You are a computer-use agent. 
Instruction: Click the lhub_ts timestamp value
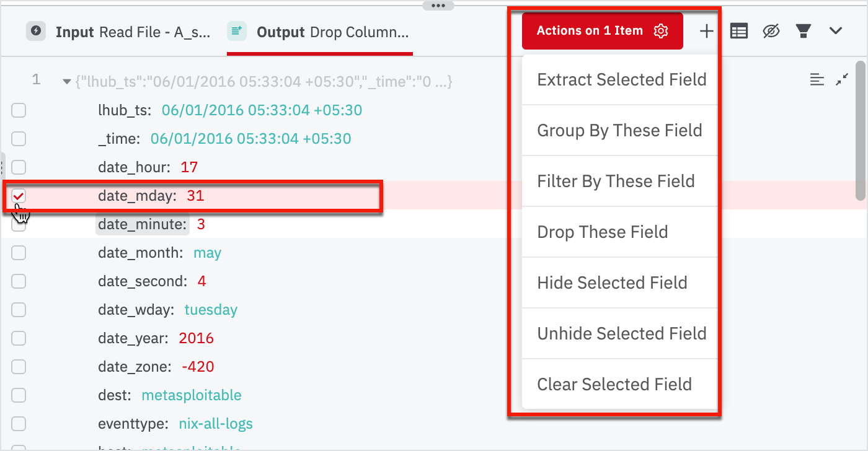tap(262, 110)
